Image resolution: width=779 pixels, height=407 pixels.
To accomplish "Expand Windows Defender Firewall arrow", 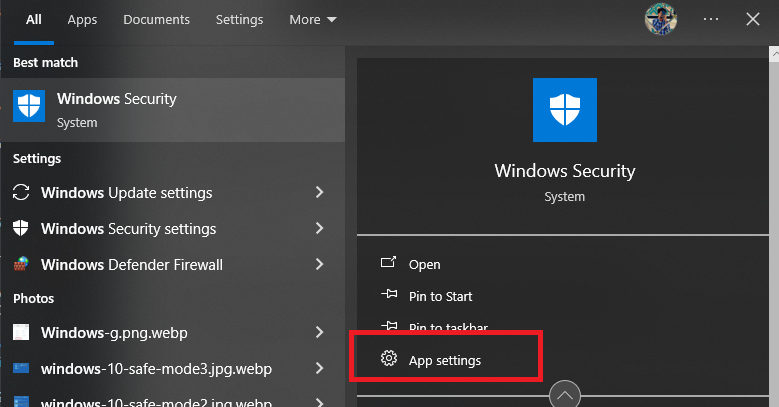I will click(319, 265).
